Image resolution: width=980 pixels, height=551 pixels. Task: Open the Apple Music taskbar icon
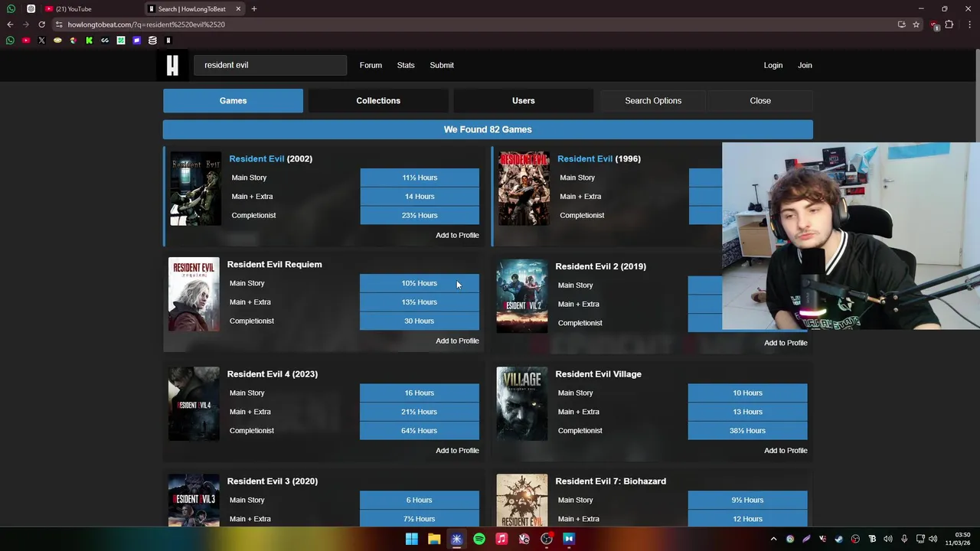tap(501, 539)
